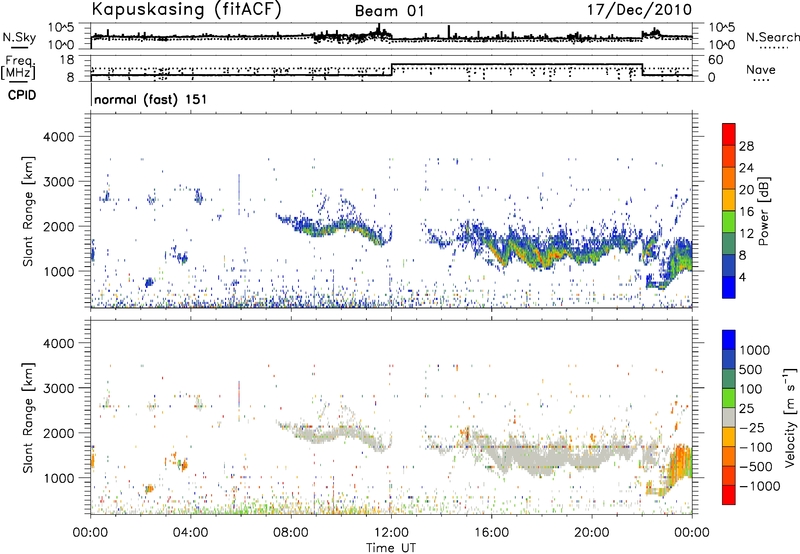
Task: Click the date "17/Dec/2010"
Action: click(639, 9)
